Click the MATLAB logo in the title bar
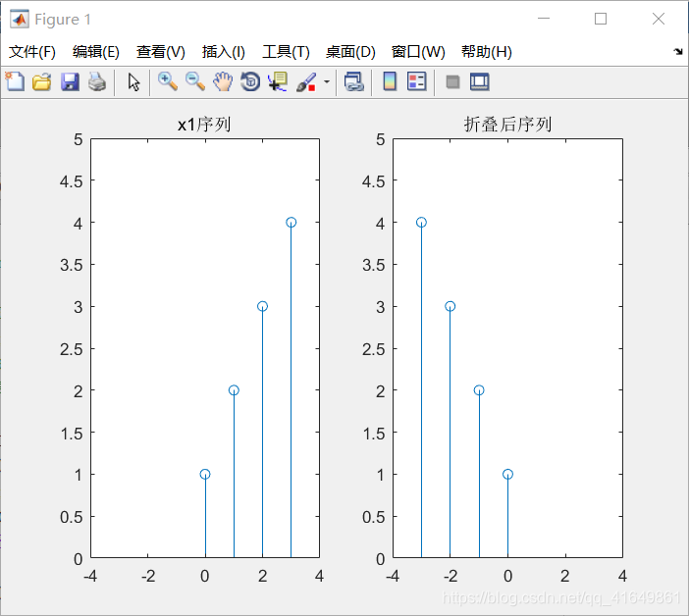 (20, 19)
